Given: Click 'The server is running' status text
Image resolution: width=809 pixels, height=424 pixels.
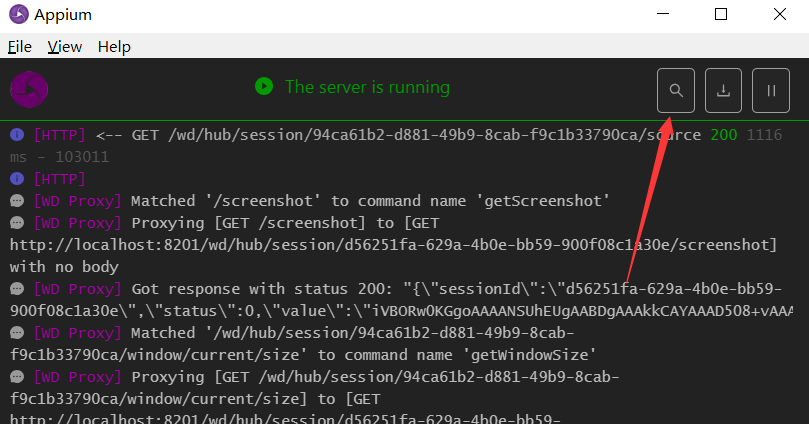Looking at the screenshot, I should pyautogui.click(x=367, y=87).
